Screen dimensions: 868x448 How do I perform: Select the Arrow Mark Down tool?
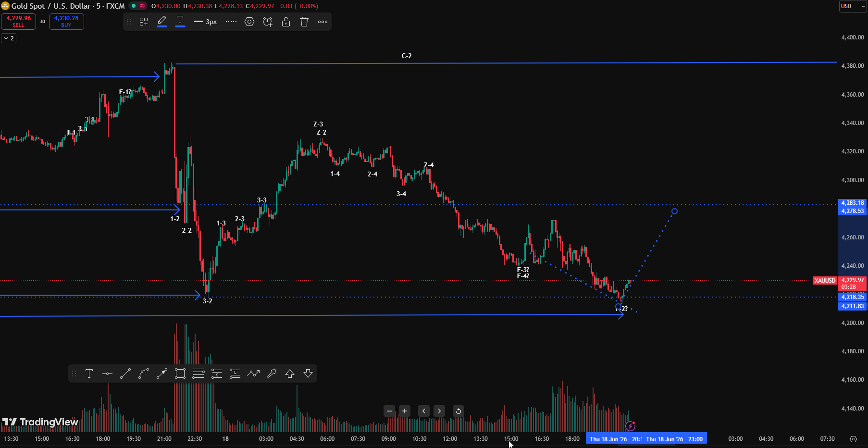[x=308, y=373]
